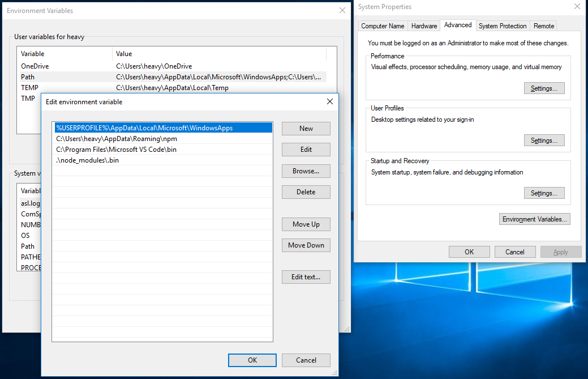
Task: Select the AppData\Roaming\npm path entry
Action: 163,139
